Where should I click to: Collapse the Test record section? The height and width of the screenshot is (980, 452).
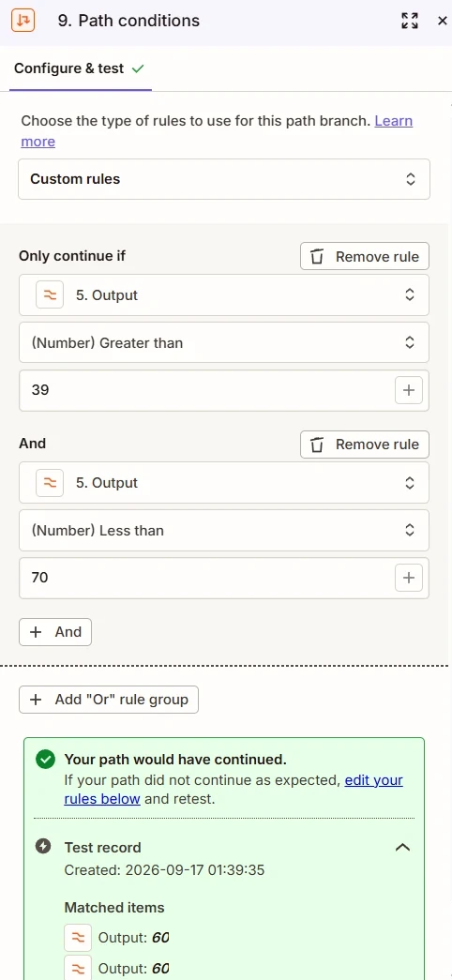click(x=403, y=848)
